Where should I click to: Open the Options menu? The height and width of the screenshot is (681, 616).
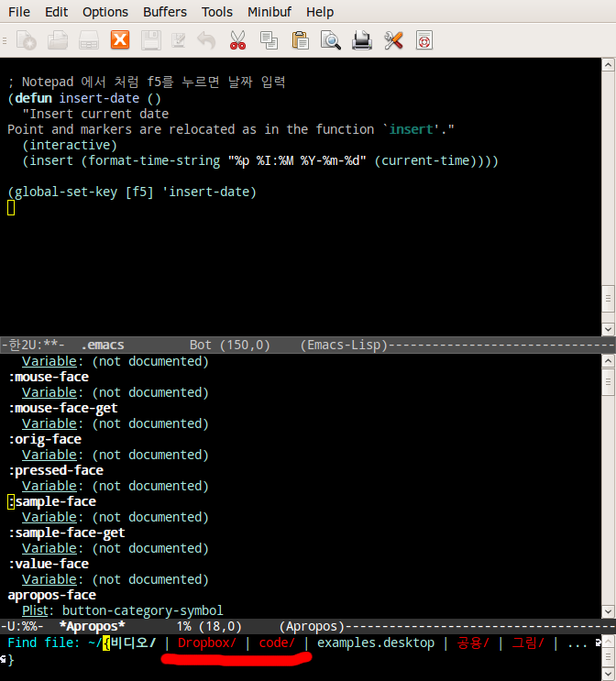pyautogui.click(x=105, y=12)
